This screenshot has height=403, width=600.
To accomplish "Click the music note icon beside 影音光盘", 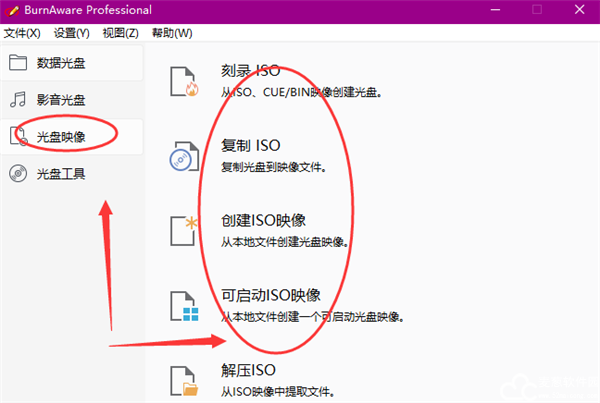I will 18,100.
